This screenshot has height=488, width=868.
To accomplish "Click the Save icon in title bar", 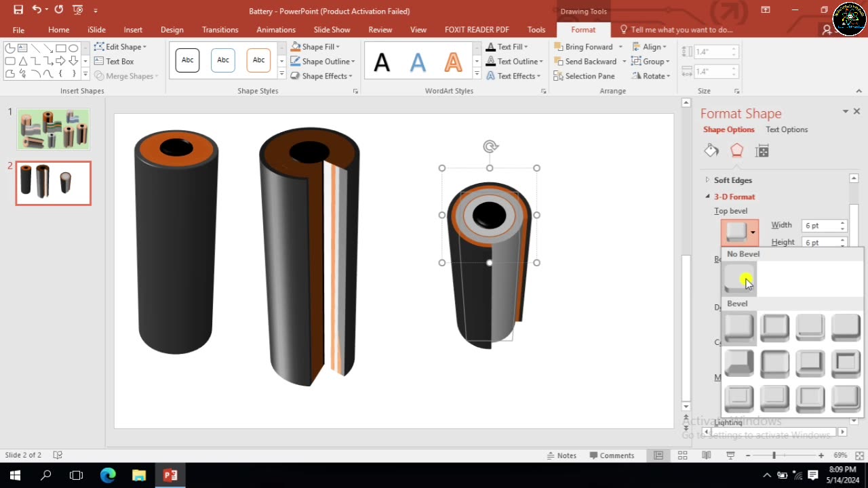I will [x=18, y=10].
